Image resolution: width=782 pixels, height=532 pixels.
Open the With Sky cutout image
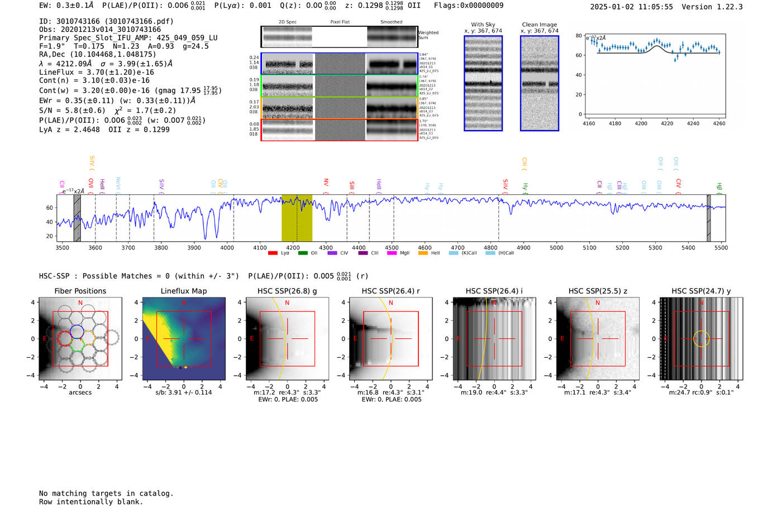pyautogui.click(x=483, y=83)
